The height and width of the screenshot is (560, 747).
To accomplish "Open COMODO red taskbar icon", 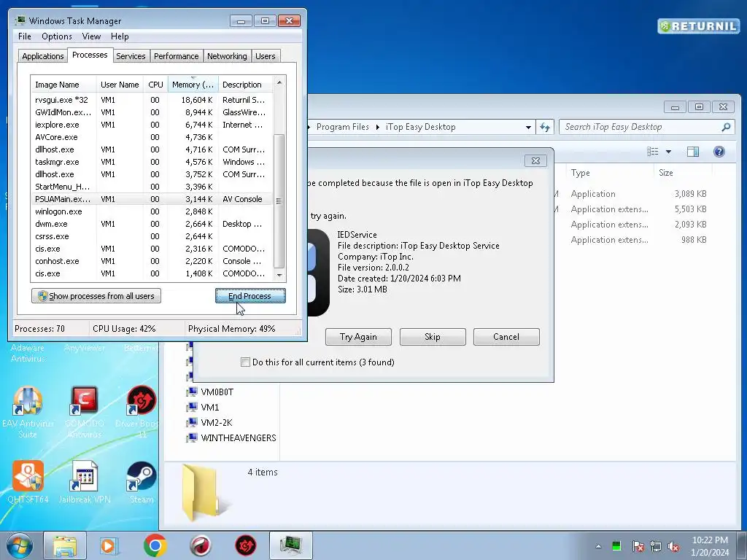I will coord(200,545).
